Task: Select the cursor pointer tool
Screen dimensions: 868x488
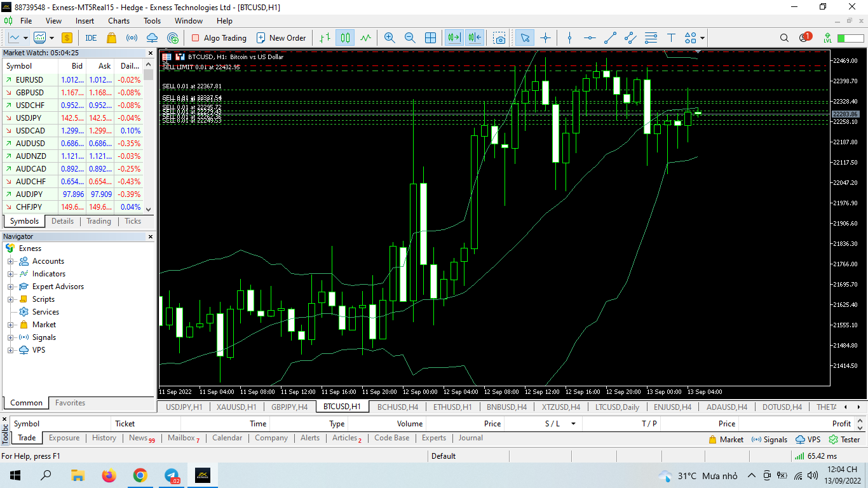Action: point(525,37)
